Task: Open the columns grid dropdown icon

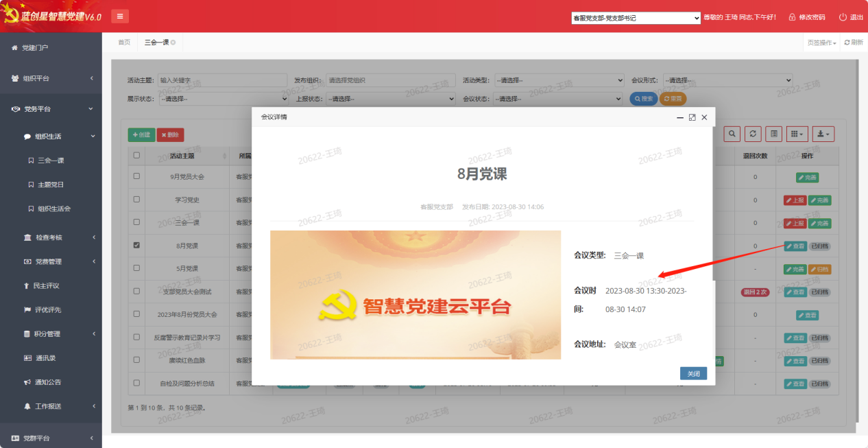Action: pyautogui.click(x=797, y=134)
